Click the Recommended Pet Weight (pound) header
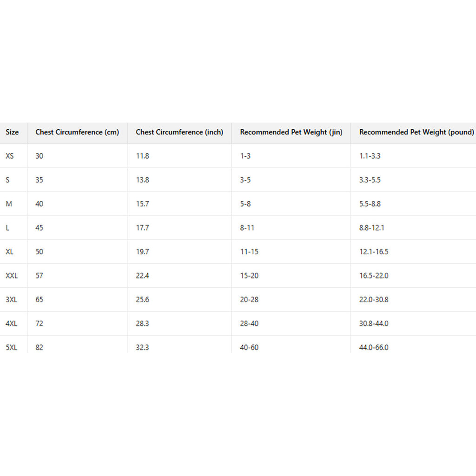The width and height of the screenshot is (476, 476). pyautogui.click(x=416, y=132)
